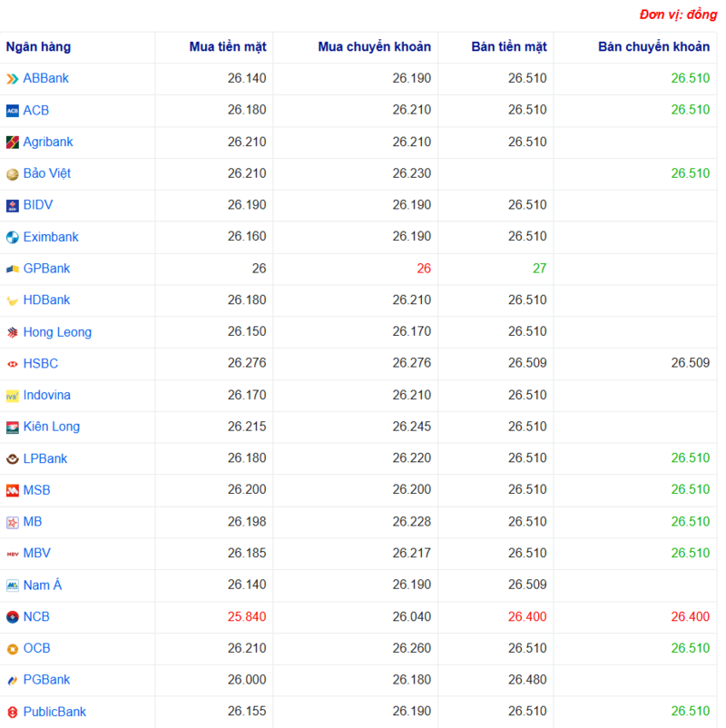Select MBV's 26.217 transfer buy value
This screenshot has height=728, width=726.
412,554
